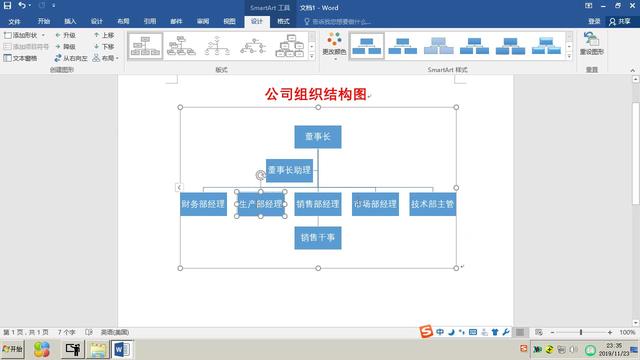The width and height of the screenshot is (640, 360).
Task: Click the language indicator in the status bar
Action: tap(115, 332)
